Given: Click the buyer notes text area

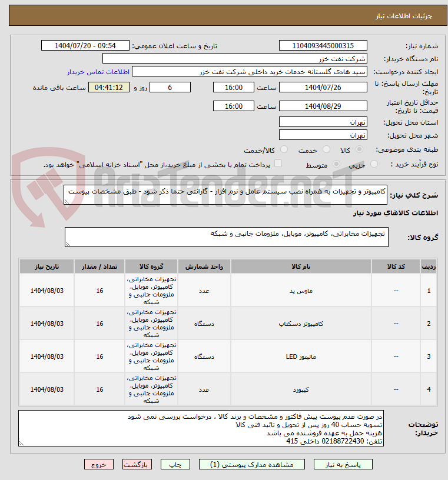Looking at the screenshot, I should point(201,428).
